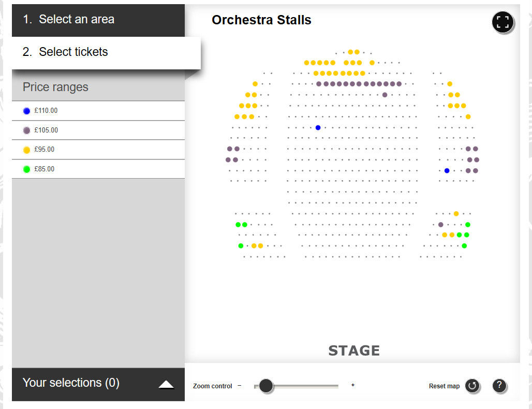Open the Your selections (0) bar
The height and width of the screenshot is (409, 532).
(71, 383)
